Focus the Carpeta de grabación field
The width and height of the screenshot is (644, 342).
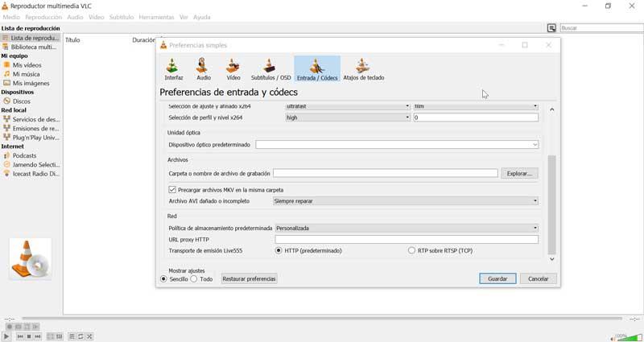click(x=386, y=174)
